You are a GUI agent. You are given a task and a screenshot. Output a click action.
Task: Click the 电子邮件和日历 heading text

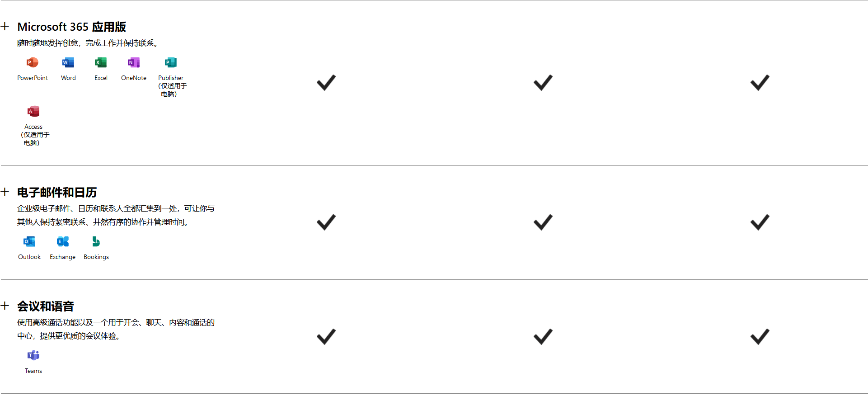[x=57, y=193]
